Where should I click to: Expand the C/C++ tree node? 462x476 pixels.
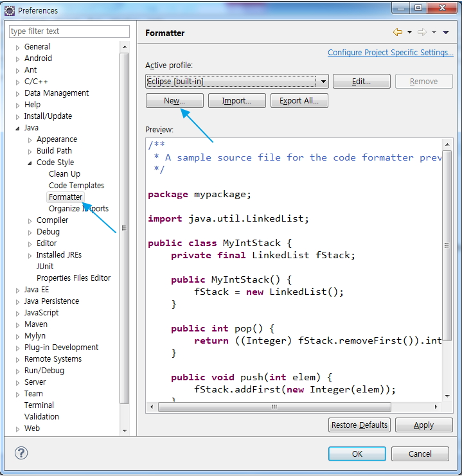point(17,82)
